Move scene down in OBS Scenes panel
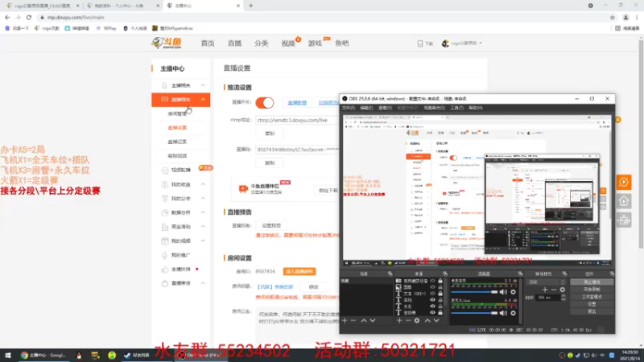 tap(373, 320)
